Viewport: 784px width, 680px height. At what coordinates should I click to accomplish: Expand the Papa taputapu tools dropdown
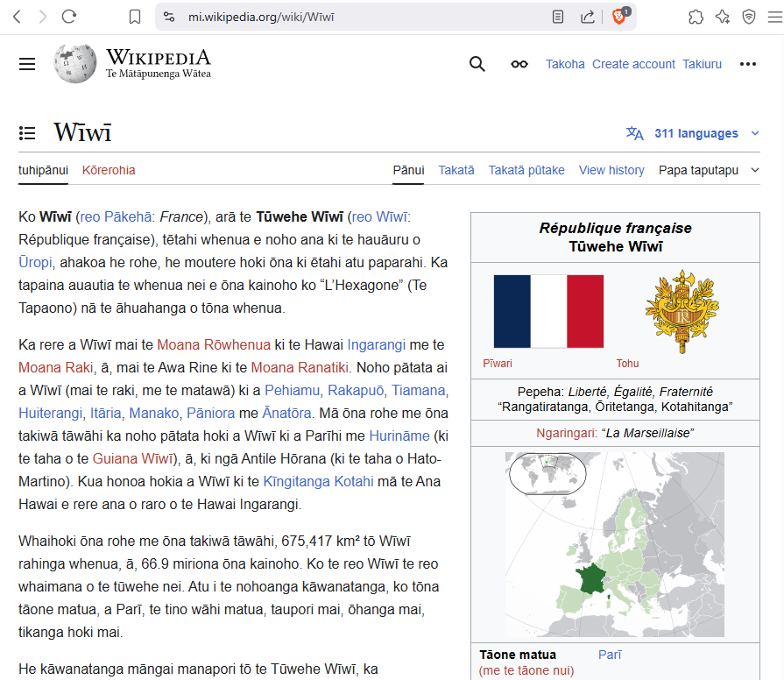tap(709, 171)
